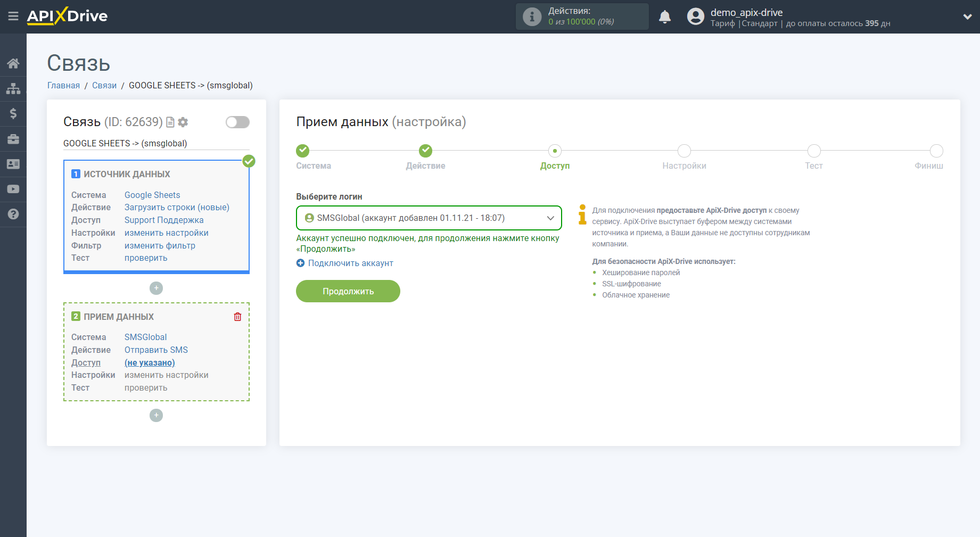The image size is (980, 537).
Task: Click the Действия counter panel
Action: [x=582, y=16]
